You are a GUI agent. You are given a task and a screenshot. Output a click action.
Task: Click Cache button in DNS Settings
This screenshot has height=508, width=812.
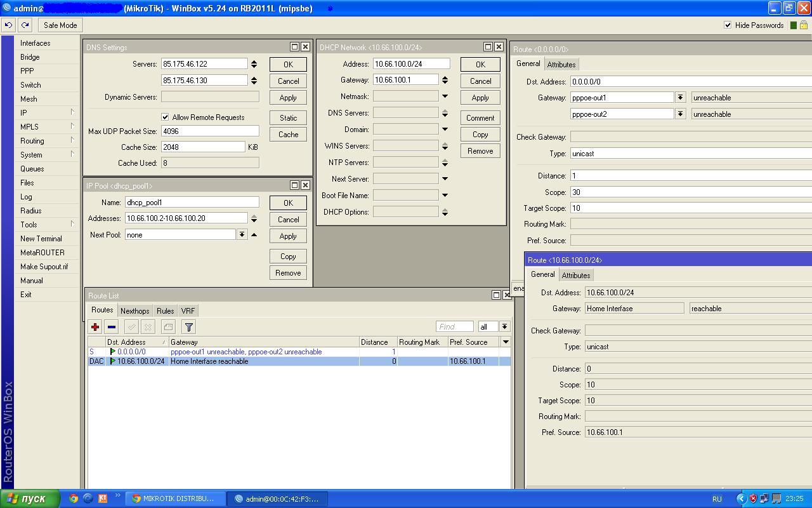[288, 135]
